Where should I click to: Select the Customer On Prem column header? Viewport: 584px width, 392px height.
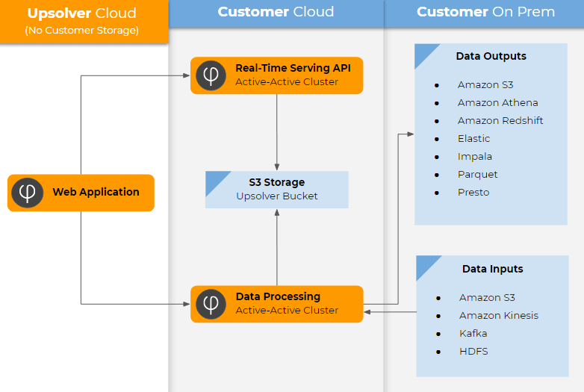point(485,13)
